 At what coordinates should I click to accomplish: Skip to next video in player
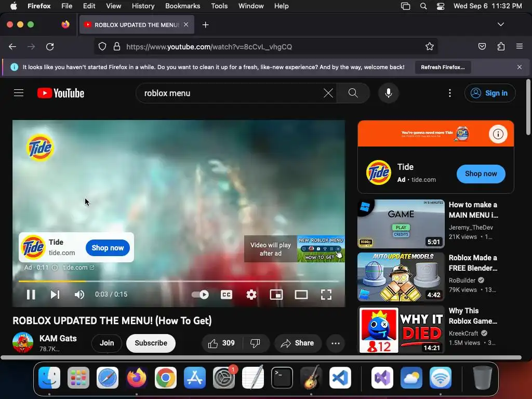(x=55, y=295)
